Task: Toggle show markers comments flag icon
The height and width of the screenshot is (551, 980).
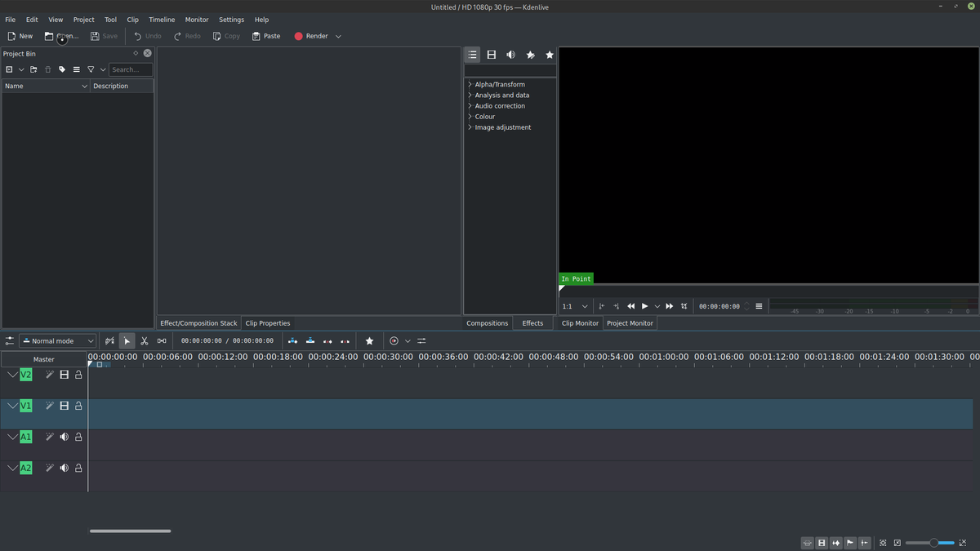Action: [x=850, y=543]
